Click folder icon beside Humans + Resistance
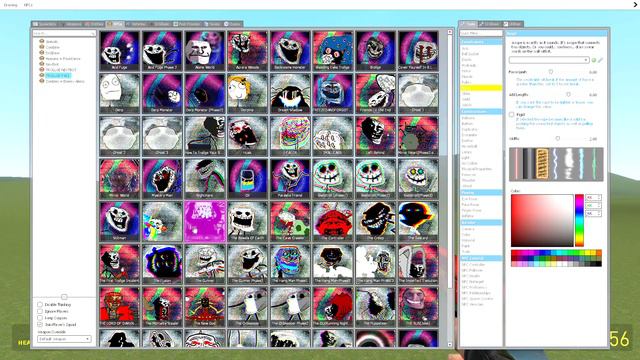The height and width of the screenshot is (360, 640). pyautogui.click(x=41, y=58)
